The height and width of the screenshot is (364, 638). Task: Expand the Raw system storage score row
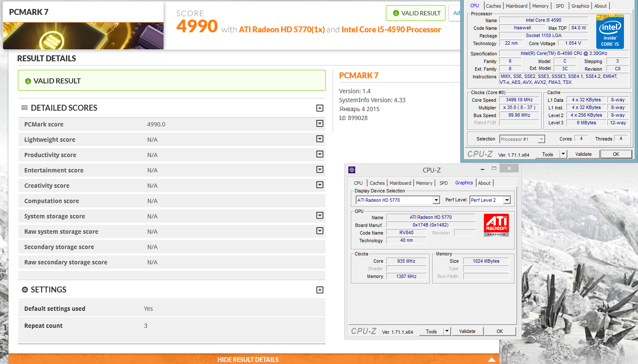[x=320, y=231]
